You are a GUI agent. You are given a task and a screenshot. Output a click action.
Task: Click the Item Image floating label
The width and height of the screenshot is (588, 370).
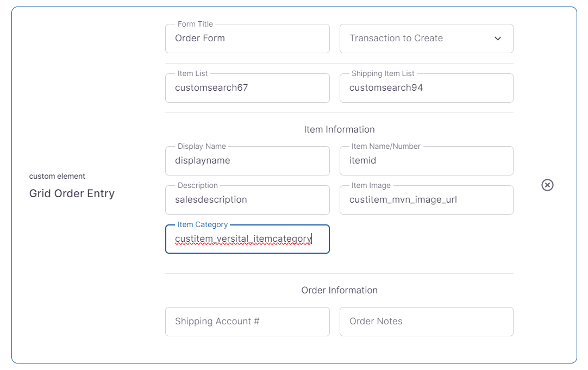click(x=371, y=185)
